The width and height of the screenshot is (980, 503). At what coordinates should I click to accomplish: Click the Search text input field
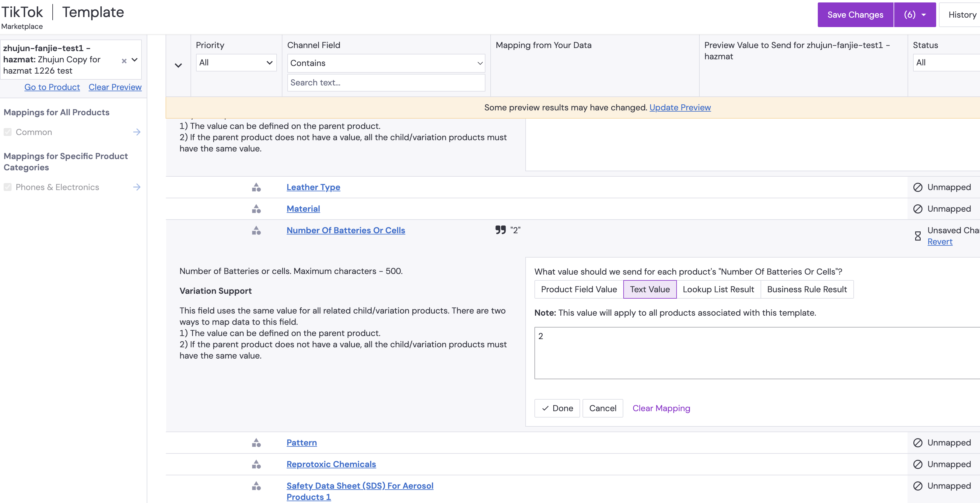[386, 82]
